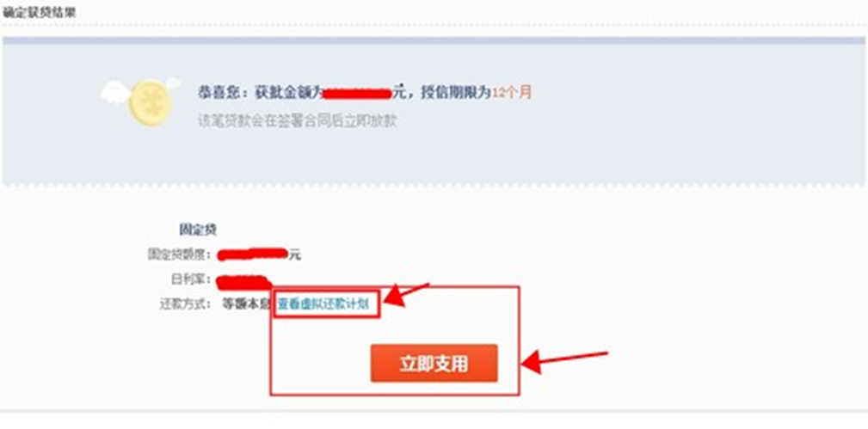Click the 确定获贷结果 page heading
868x429 pixels.
(39, 12)
